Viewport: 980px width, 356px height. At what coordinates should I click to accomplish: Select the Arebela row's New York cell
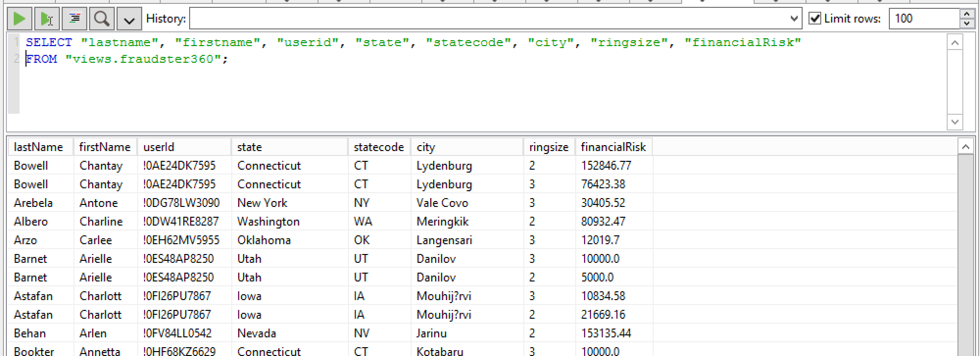click(x=262, y=203)
